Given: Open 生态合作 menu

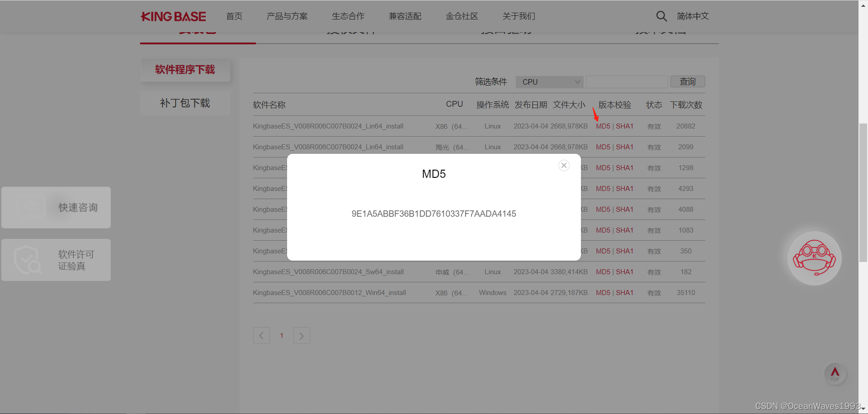Looking at the screenshot, I should (348, 16).
